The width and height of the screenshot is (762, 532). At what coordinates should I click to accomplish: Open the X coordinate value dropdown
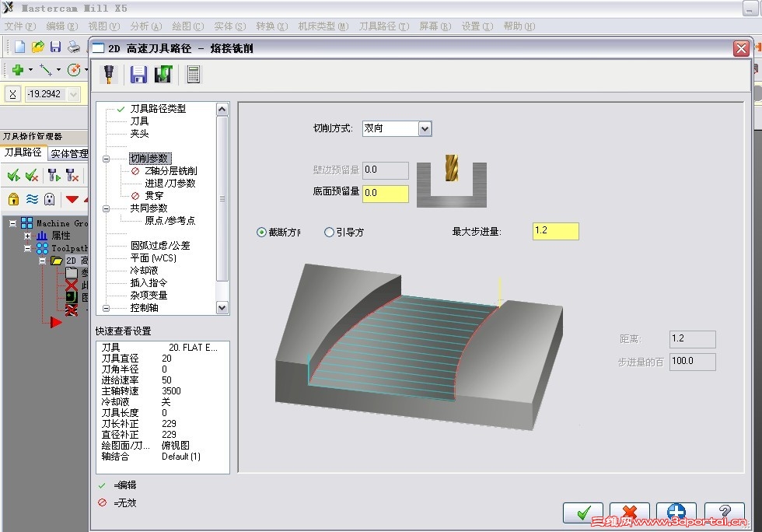73,94
